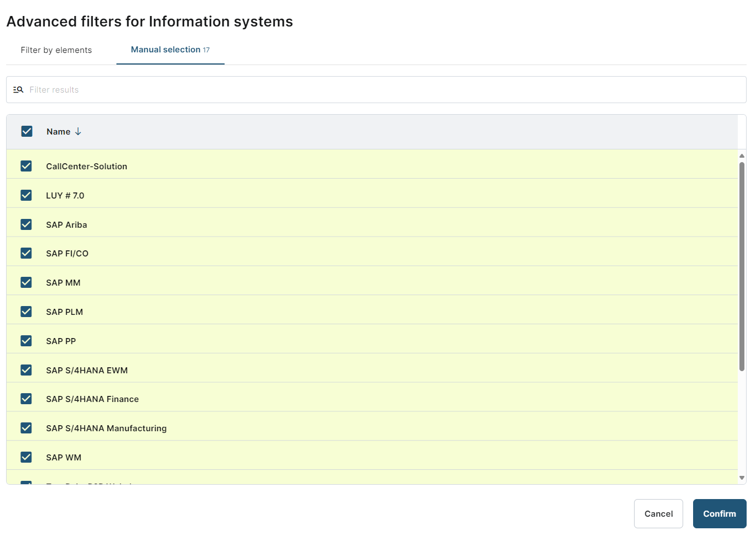
Task: Uncheck the SAP WM checkbox
Action: [26, 457]
